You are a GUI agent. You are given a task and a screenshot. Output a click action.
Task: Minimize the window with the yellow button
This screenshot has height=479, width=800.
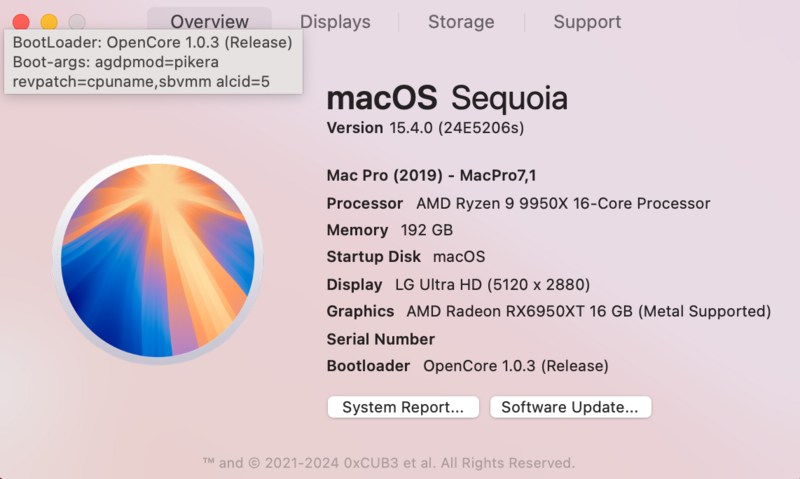[49, 21]
